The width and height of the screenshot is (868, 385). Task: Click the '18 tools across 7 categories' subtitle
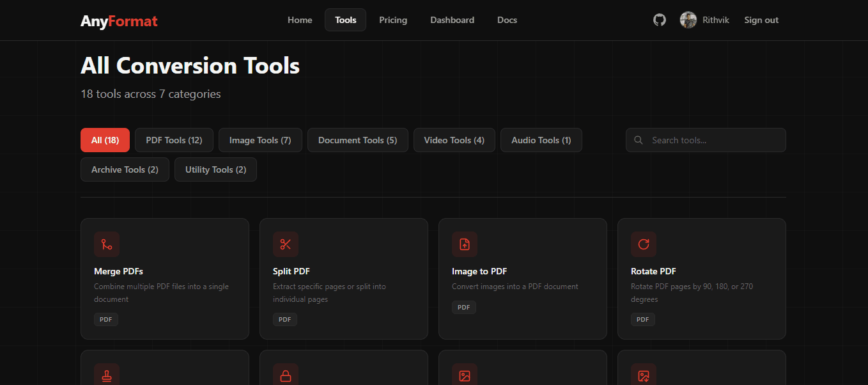(151, 94)
